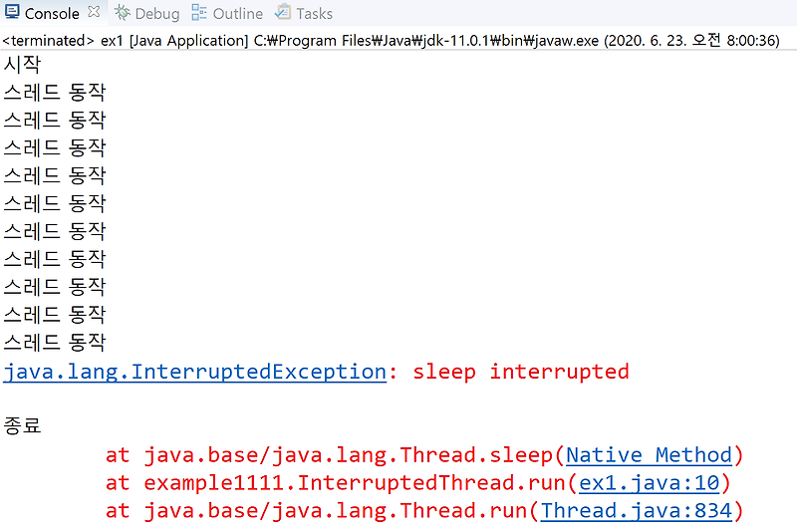Image resolution: width=797 pixels, height=532 pixels.
Task: Click the Debug bug icon
Action: pyautogui.click(x=122, y=12)
